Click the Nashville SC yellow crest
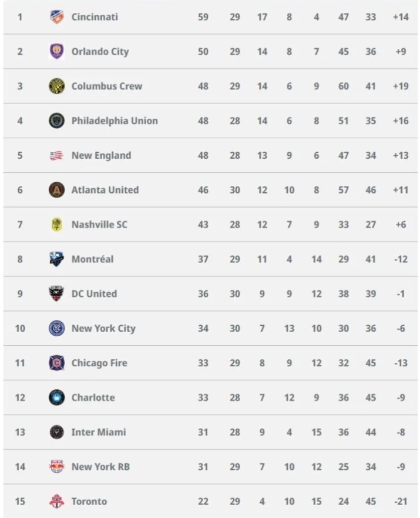The height and width of the screenshot is (518, 420). (56, 225)
